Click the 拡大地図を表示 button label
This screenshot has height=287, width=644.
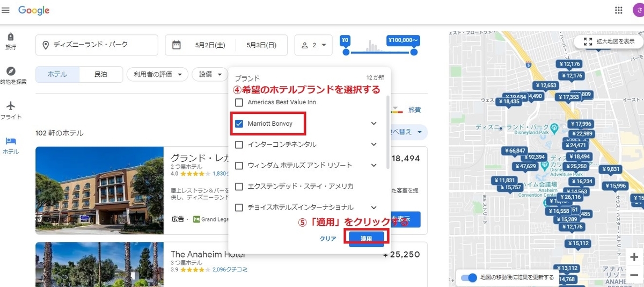pos(615,41)
